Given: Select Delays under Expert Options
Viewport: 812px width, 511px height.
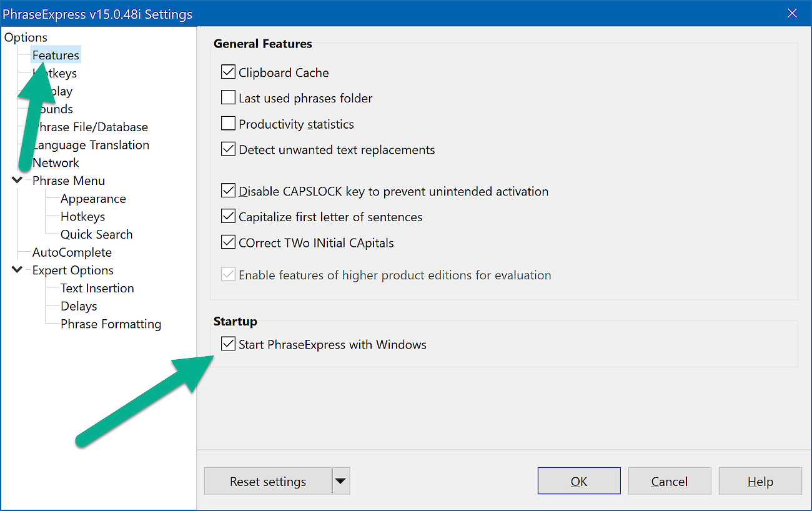Looking at the screenshot, I should click(79, 306).
